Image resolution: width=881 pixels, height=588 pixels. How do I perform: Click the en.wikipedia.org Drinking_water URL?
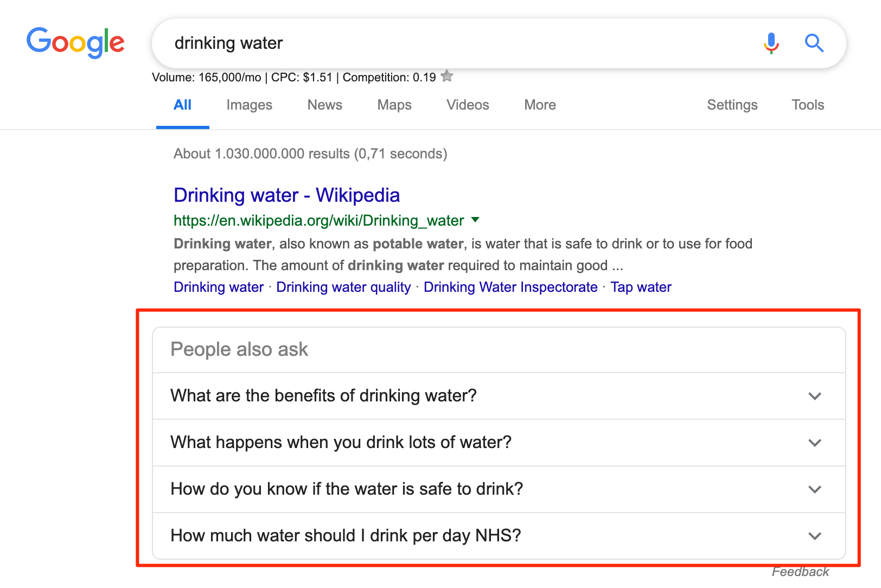(x=319, y=221)
